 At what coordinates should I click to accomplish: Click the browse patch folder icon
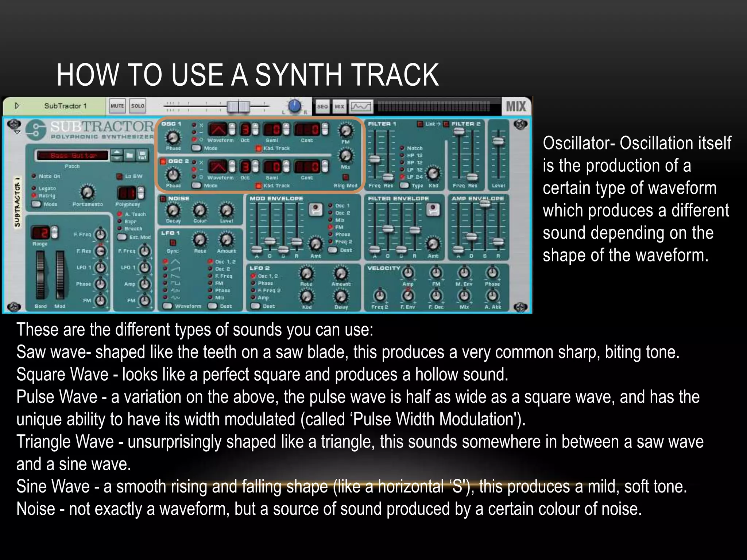[x=129, y=155]
